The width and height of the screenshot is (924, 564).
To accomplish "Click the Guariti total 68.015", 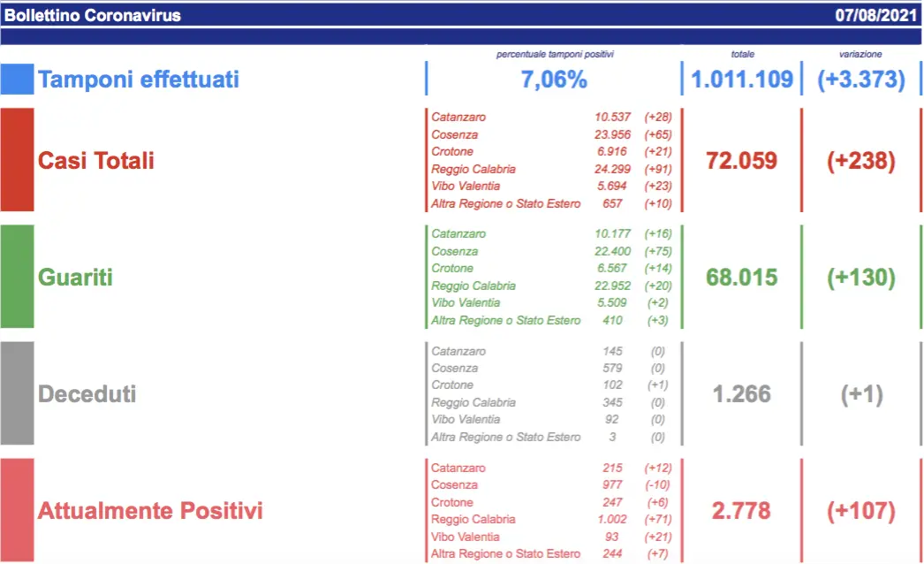I will [741, 278].
